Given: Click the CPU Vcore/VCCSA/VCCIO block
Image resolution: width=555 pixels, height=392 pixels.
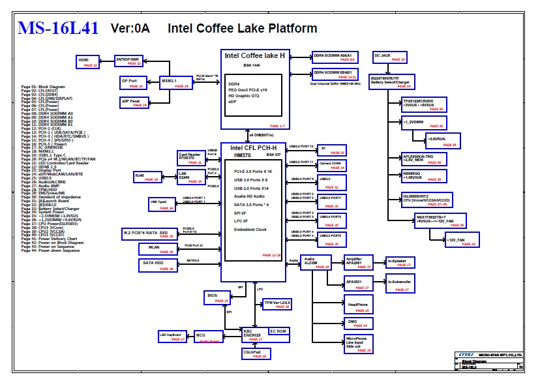Looking at the screenshot, I should tap(427, 200).
